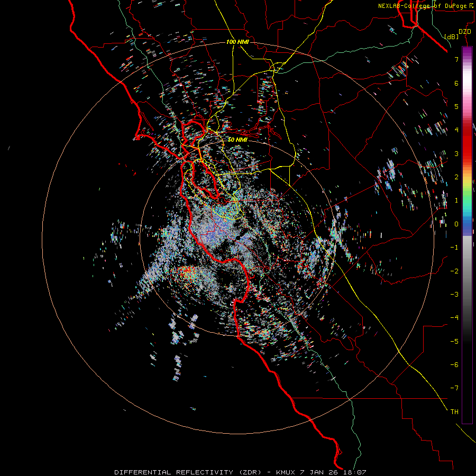Viewport: 476px width, 476px height.
Task: Click the "50 NMI" range ring label
Action: pos(237,140)
